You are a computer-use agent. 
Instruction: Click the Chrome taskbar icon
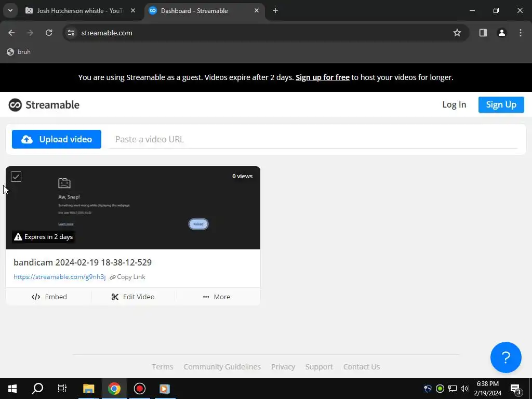[114, 389]
